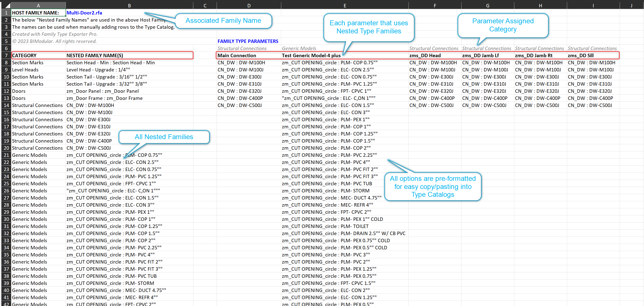Screen dimensions: 644x306
Task: Select column E header
Action: pyautogui.click(x=345, y=5)
